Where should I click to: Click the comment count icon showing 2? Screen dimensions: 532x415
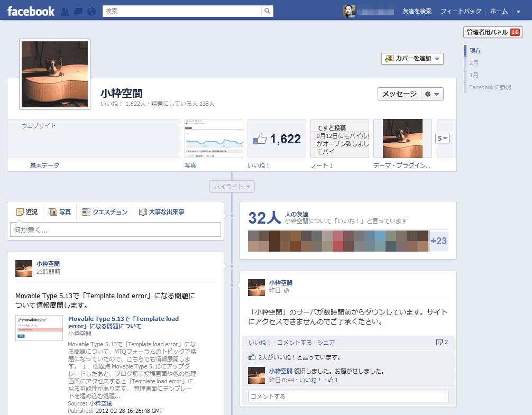(442, 342)
